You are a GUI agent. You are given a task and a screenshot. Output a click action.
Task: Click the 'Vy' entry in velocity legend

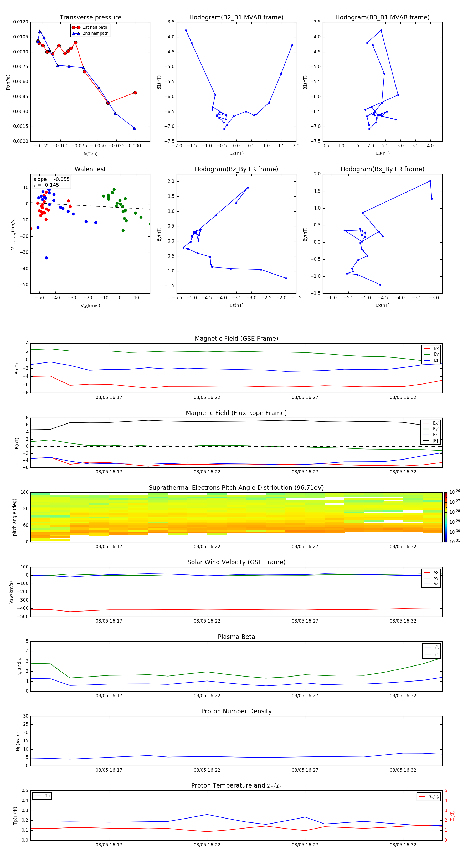pos(431,578)
